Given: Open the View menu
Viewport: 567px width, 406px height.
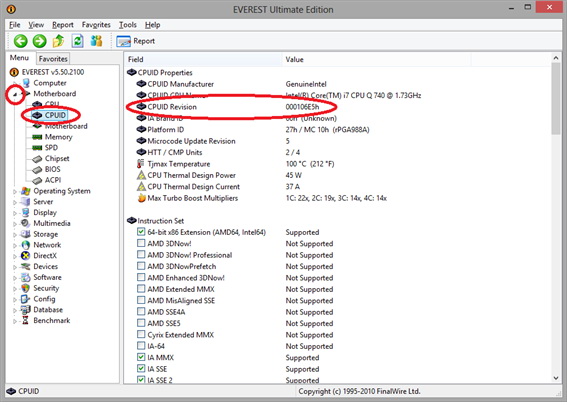Looking at the screenshot, I should pyautogui.click(x=36, y=25).
